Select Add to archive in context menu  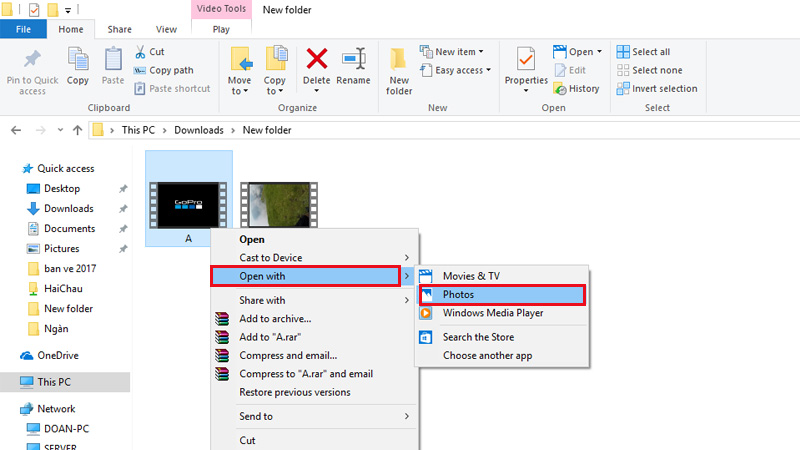pos(281,319)
